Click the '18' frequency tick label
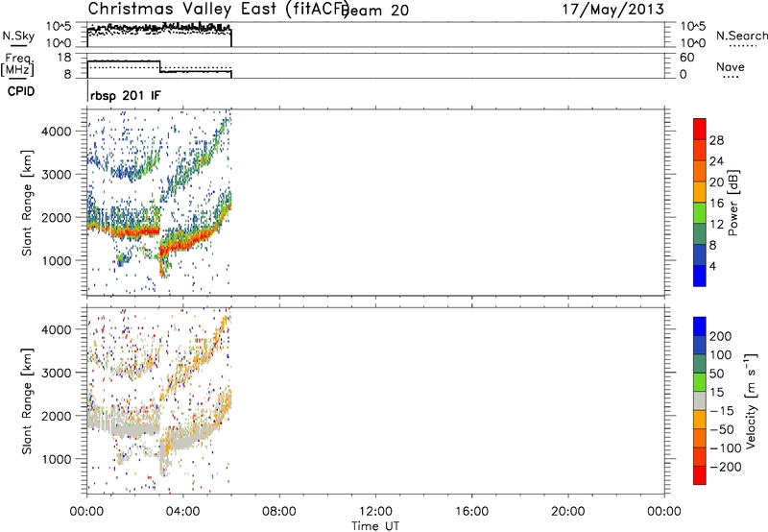The height and width of the screenshot is (532, 768). [64, 58]
